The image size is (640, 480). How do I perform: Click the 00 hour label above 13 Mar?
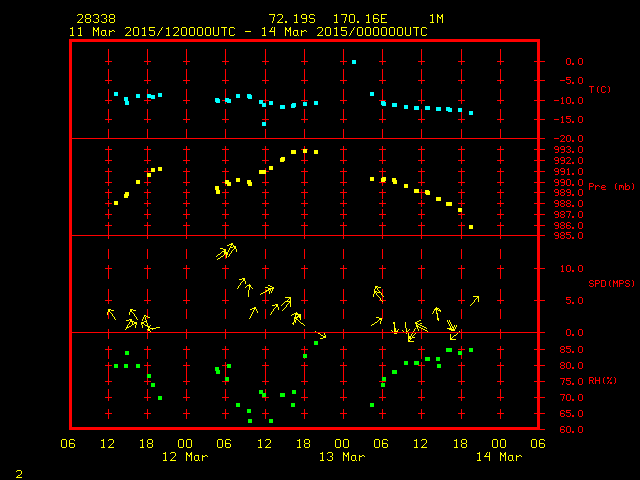coord(342,444)
